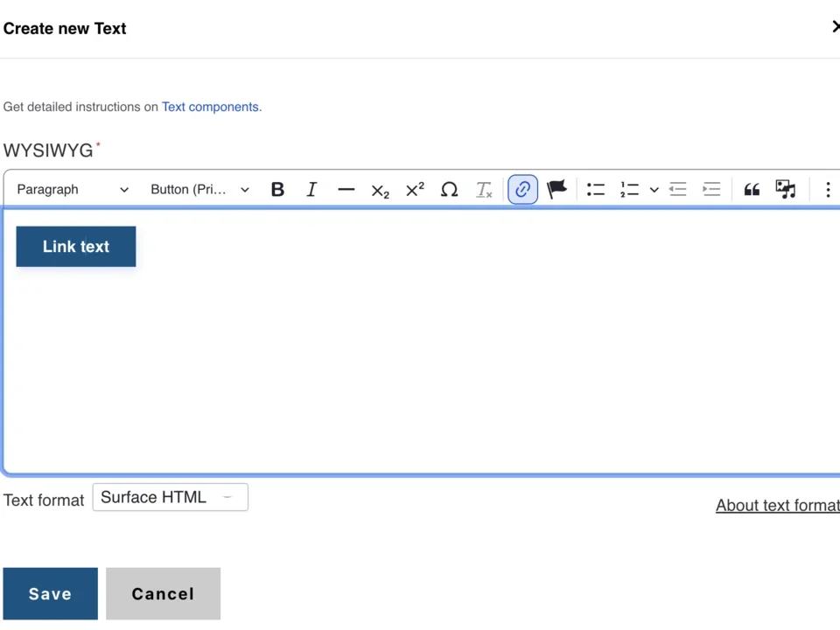This screenshot has height=630, width=840.
Task: Apply subscript formatting
Action: [380, 189]
